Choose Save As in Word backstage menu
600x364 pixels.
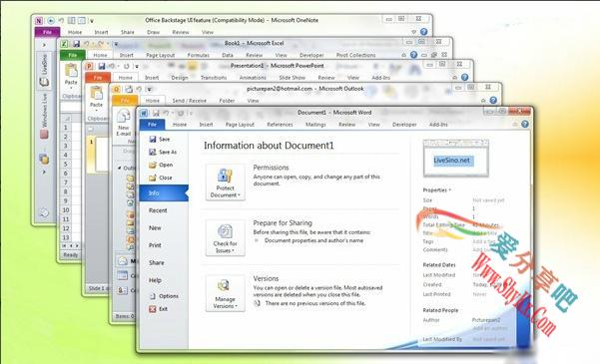pos(163,153)
